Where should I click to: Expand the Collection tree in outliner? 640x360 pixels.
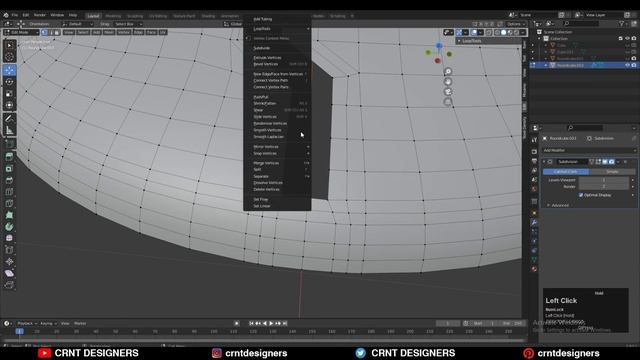point(540,38)
